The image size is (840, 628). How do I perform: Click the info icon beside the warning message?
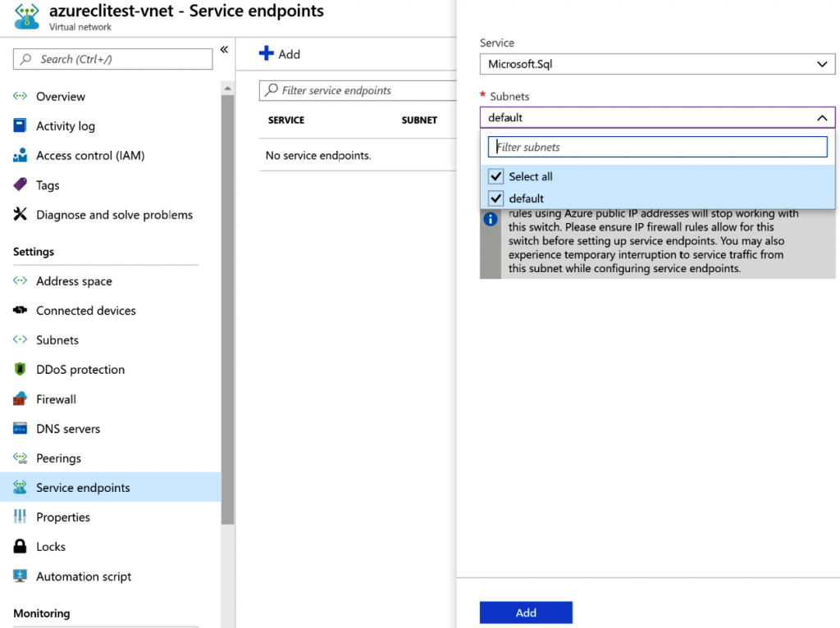click(491, 220)
